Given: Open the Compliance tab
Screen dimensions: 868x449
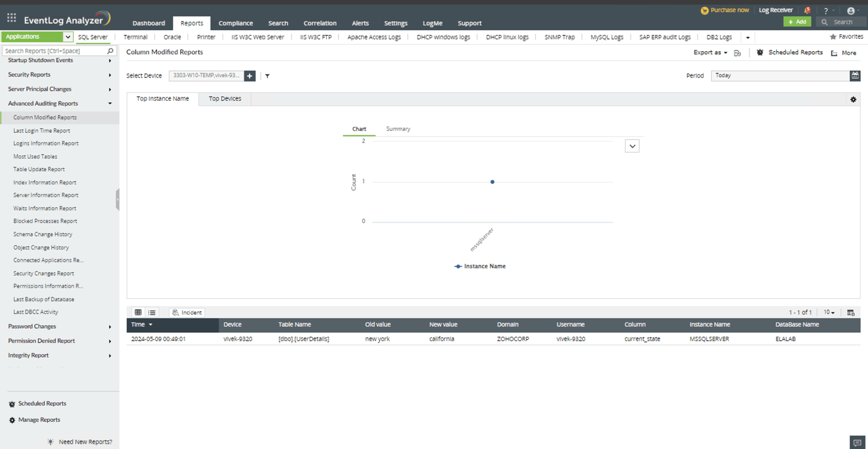Looking at the screenshot, I should [x=235, y=23].
